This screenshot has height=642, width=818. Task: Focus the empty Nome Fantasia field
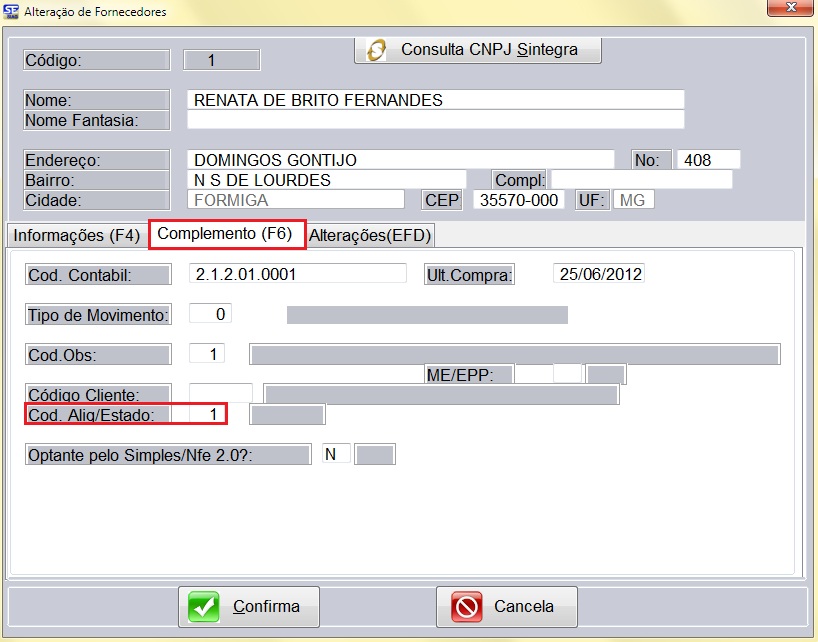point(435,120)
